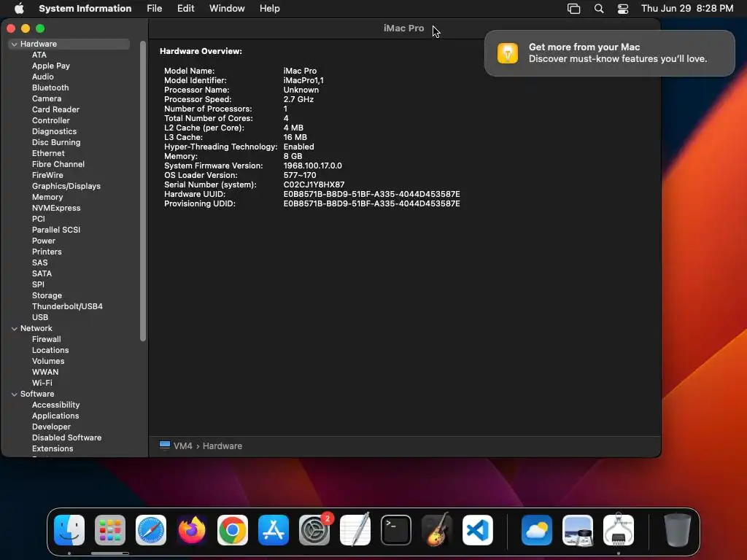747x560 pixels.
Task: Open the File menu
Action: 155,8
